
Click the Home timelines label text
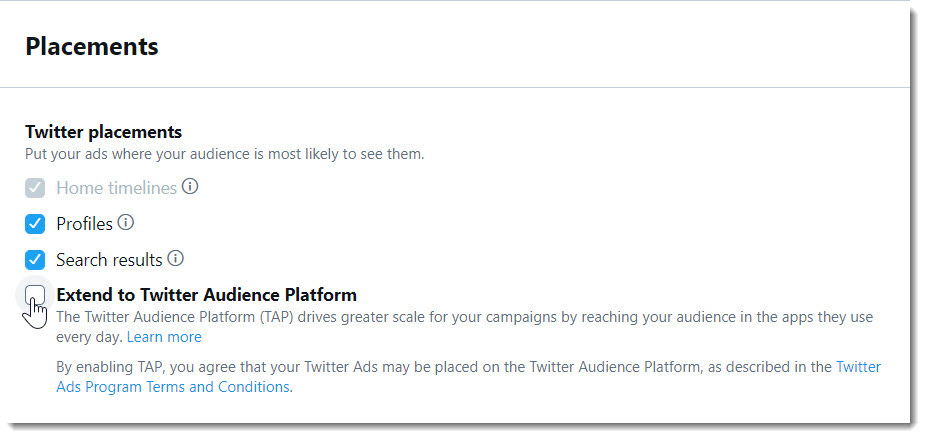[116, 188]
